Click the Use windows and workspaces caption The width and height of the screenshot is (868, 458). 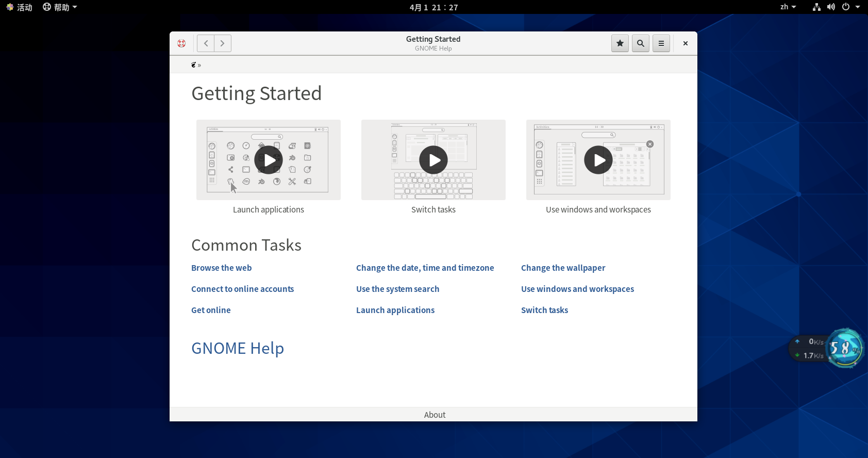tap(598, 209)
